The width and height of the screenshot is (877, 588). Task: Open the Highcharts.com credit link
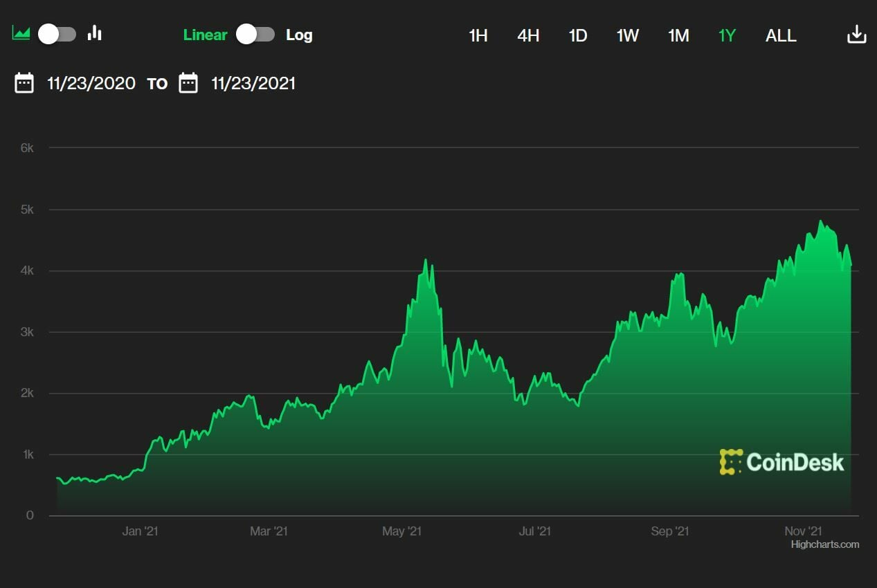825,544
